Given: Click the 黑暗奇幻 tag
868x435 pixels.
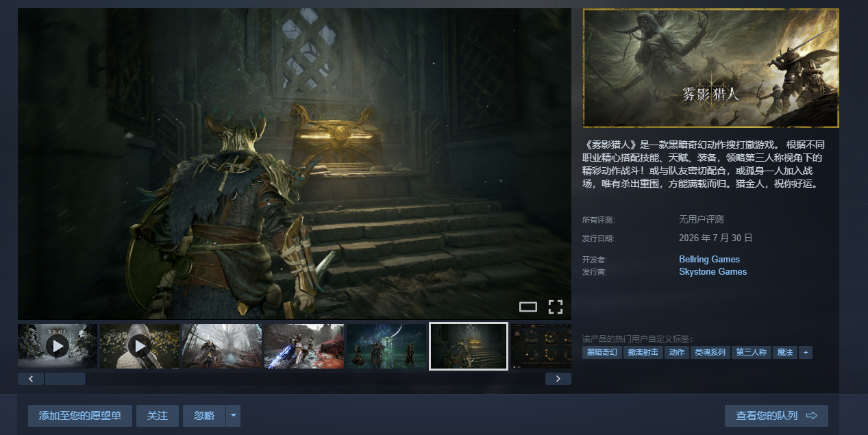Looking at the screenshot, I should click(602, 352).
